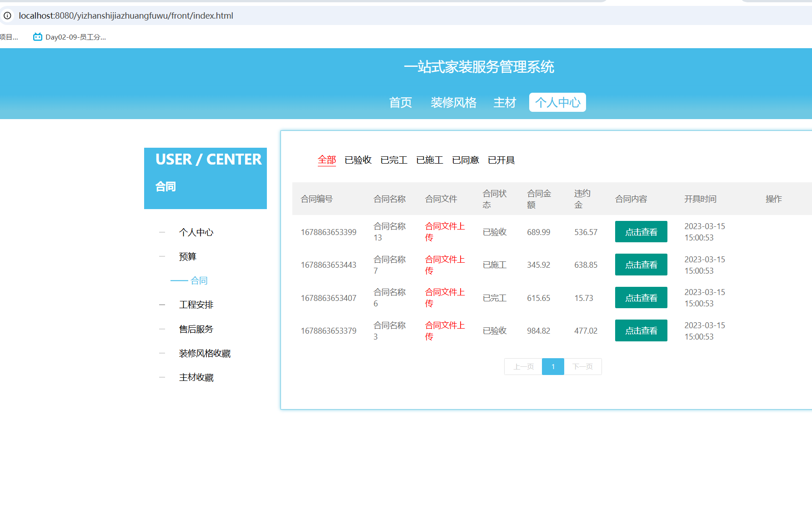Open 合同文件上传 link for 合同名称13
Image resolution: width=812 pixels, height=525 pixels.
click(x=445, y=232)
